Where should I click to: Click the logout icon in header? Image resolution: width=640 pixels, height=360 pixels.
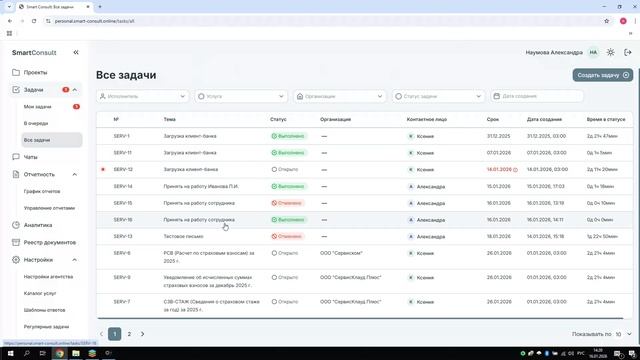pyautogui.click(x=628, y=52)
